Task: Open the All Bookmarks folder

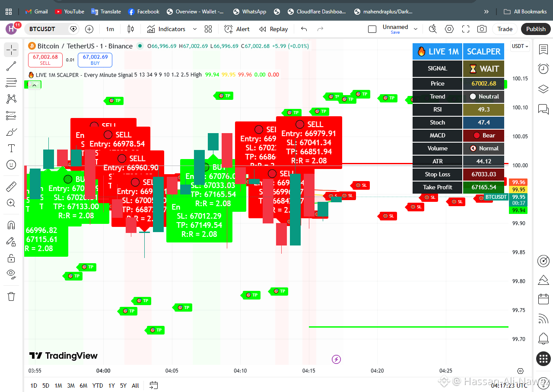Action: 526,12
